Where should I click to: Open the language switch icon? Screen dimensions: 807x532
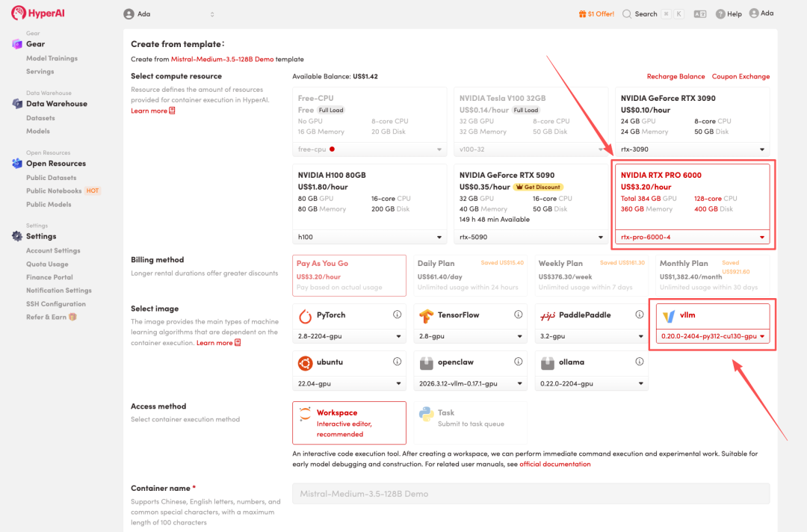click(x=700, y=14)
